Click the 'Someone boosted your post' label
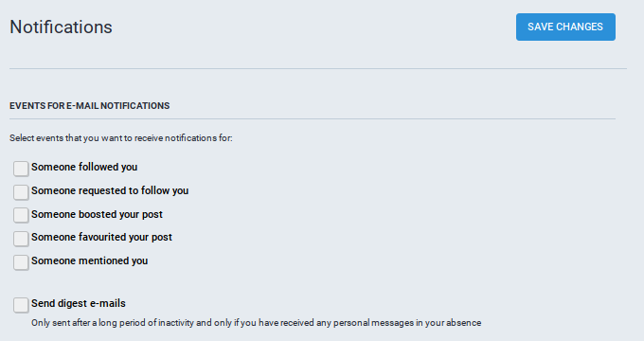The image size is (644, 341). 97,214
